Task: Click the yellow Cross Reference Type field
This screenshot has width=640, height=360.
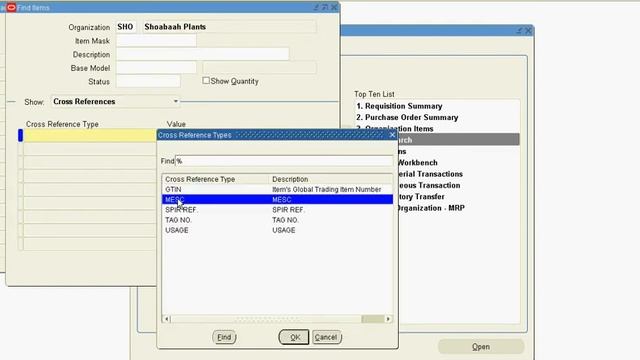Action: 90,136
